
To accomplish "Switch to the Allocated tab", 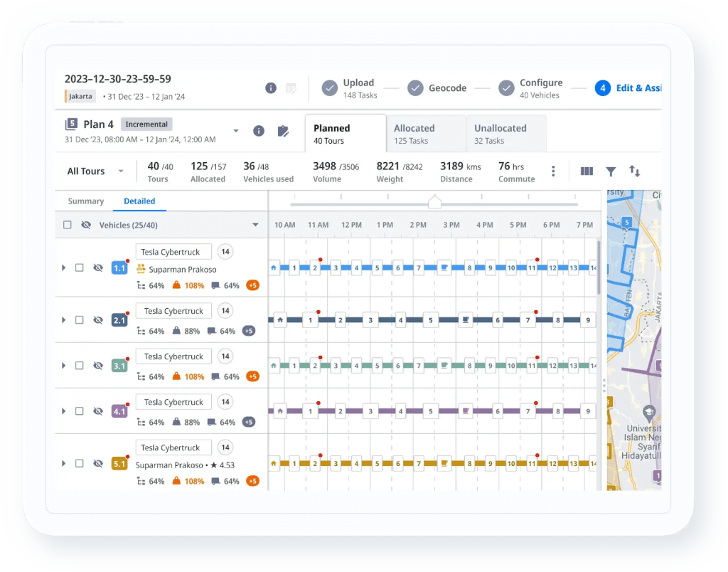I will [x=414, y=132].
